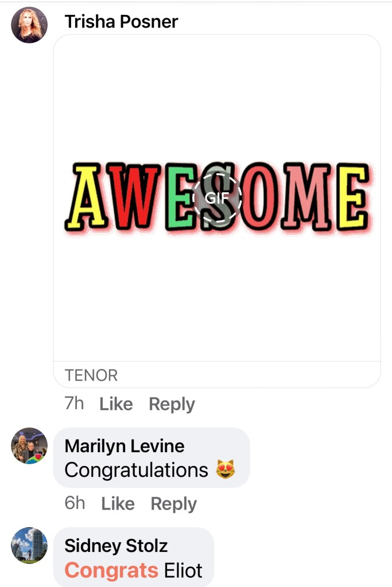Open Sidney Stolz's name link

(116, 546)
